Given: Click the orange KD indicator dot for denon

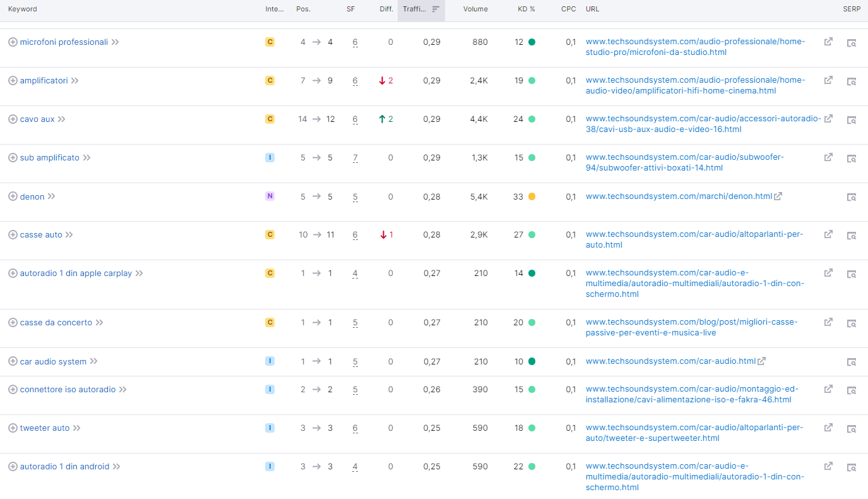Looking at the screenshot, I should tap(532, 196).
